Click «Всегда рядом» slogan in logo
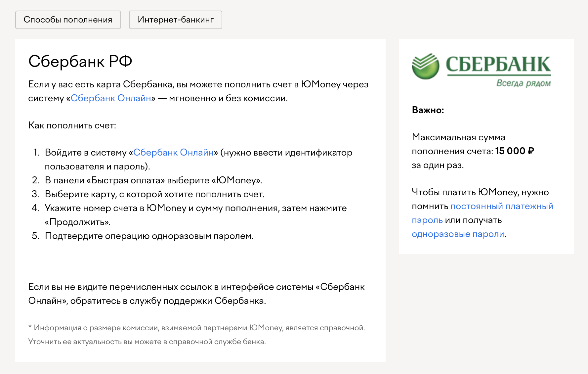Screen dimensions: 588x374 524,83
